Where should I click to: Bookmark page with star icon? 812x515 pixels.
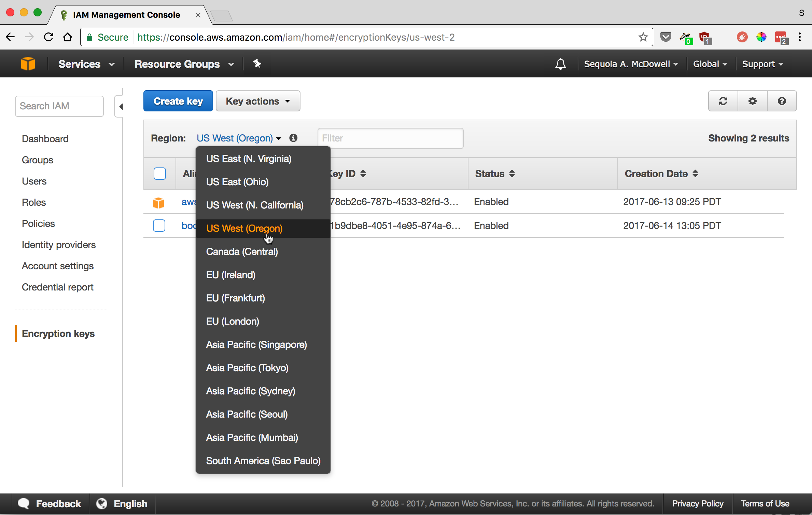click(x=643, y=37)
